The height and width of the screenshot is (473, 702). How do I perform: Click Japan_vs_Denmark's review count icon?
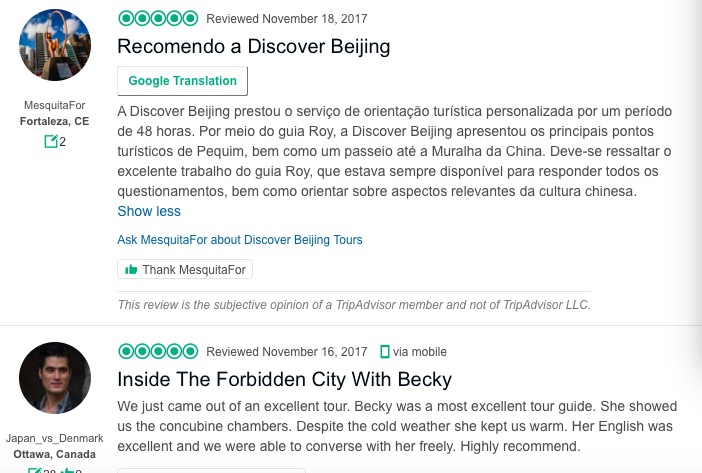pos(35,470)
